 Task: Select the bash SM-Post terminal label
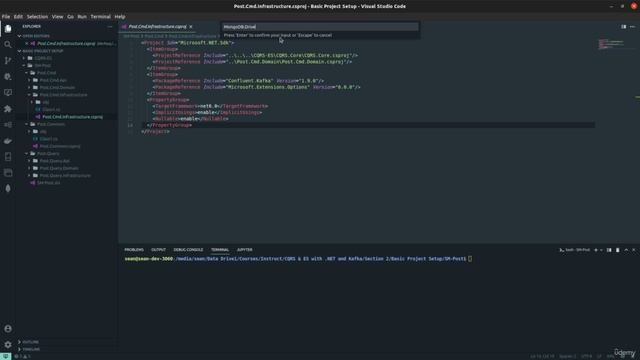575,250
